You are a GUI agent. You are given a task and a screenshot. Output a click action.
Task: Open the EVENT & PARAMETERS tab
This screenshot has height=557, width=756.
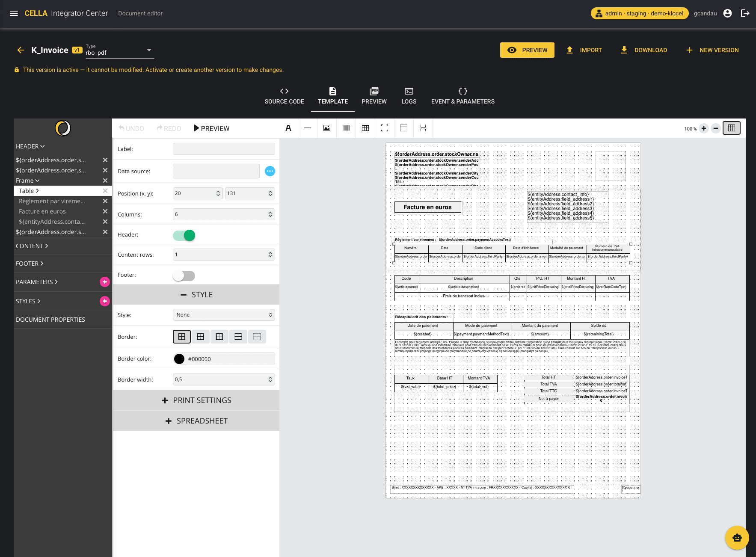(x=463, y=96)
